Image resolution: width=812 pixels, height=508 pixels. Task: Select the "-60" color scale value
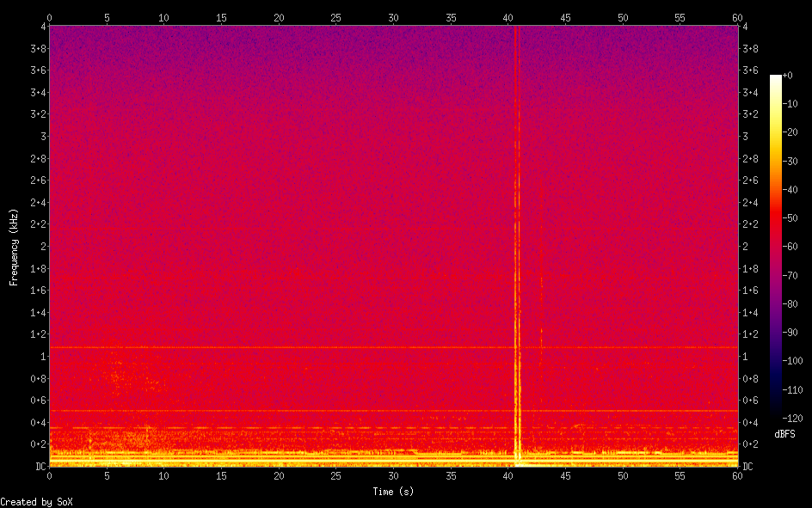tap(790, 247)
